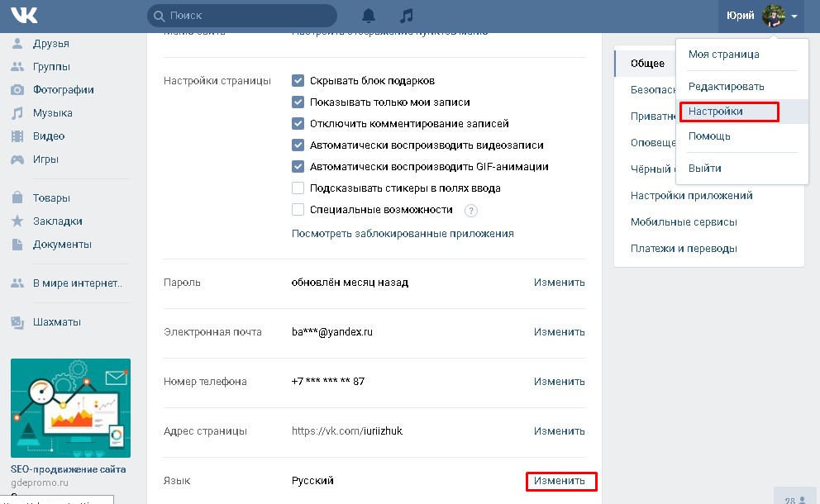Uncheck Показывать только мои записи
The width and height of the screenshot is (820, 504).
298,102
